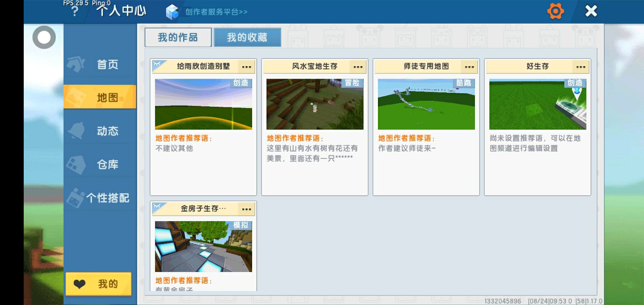Screen dimensions: 644x305
Task: Open the orange settings gear
Action: pos(555,11)
